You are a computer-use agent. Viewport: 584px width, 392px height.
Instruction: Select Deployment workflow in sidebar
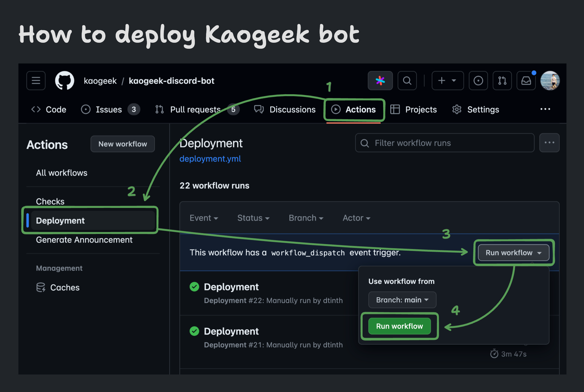93,220
